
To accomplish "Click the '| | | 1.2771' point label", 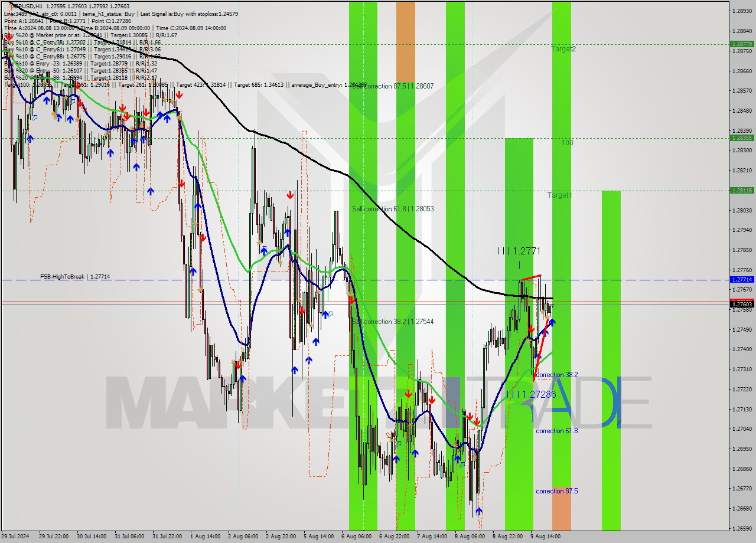I will pos(519,251).
